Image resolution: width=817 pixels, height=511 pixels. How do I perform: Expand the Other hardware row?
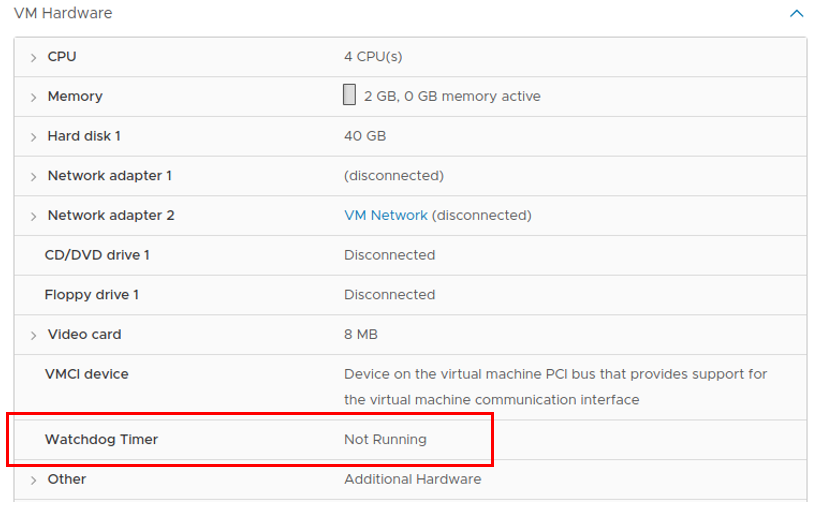(33, 480)
